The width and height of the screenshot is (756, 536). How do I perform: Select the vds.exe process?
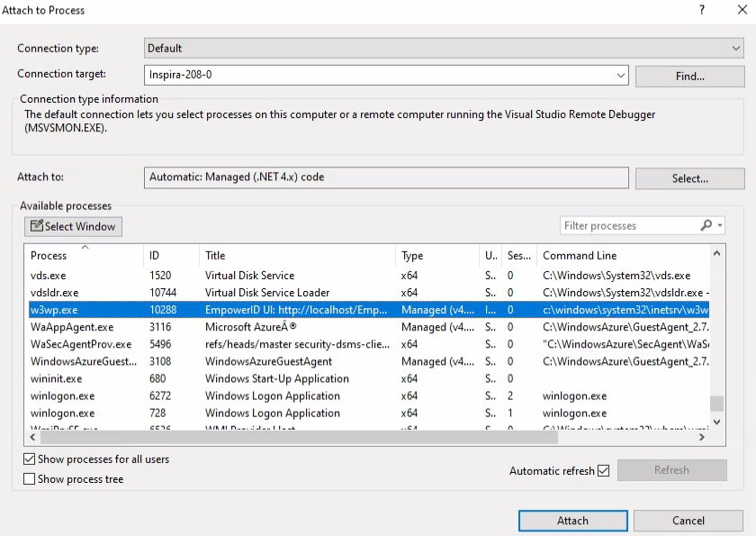tap(369, 276)
